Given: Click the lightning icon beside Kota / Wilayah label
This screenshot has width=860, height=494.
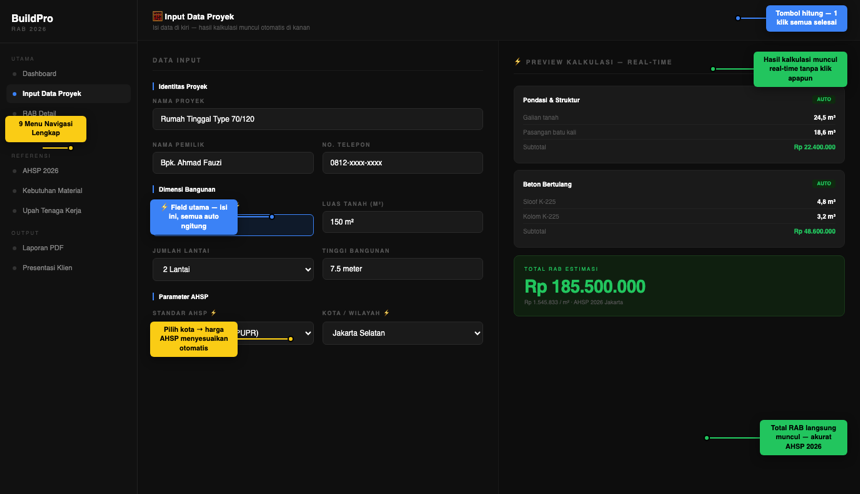Looking at the screenshot, I should (x=387, y=313).
